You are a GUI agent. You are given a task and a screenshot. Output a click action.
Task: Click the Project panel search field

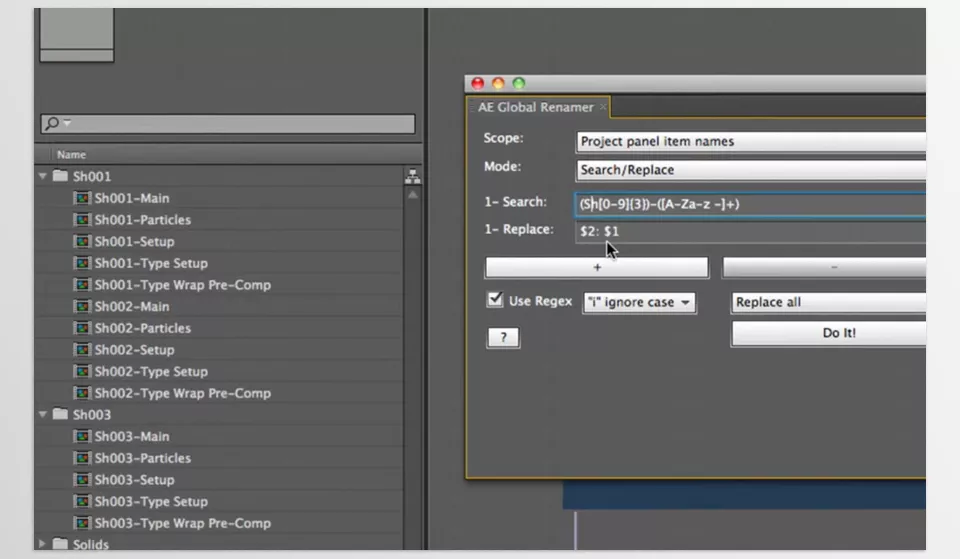(228, 124)
